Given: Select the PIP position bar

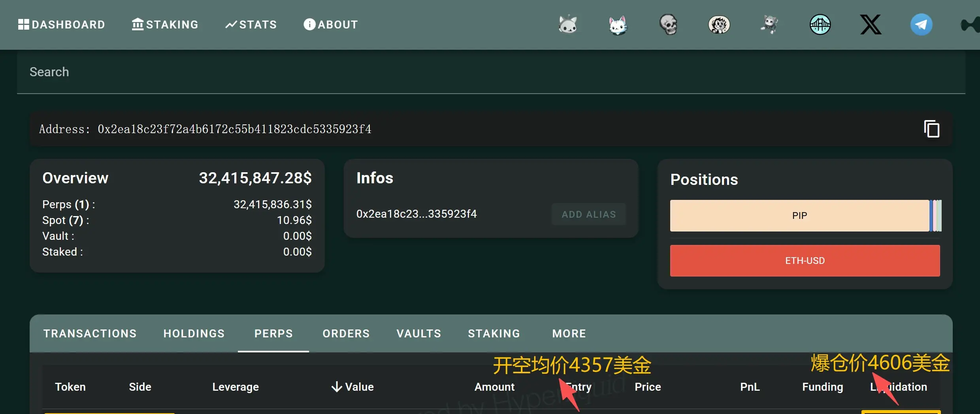Looking at the screenshot, I should [799, 216].
